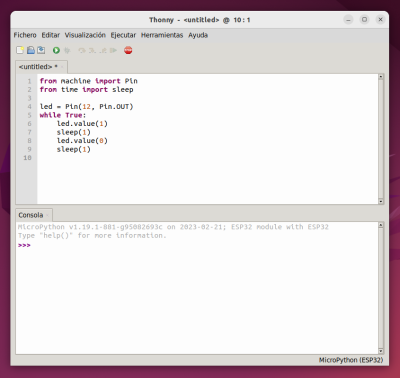Click the 'led.value(1)' line
This screenshot has width=400, height=378.
[x=82, y=124]
